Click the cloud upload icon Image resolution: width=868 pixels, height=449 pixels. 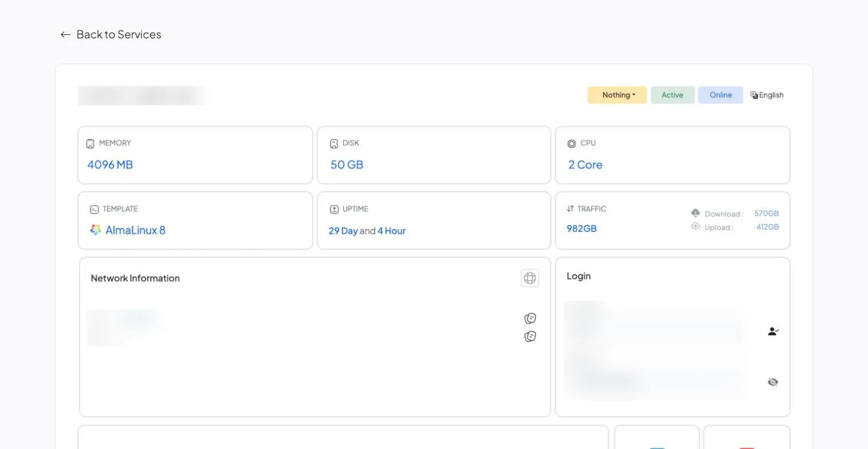(x=696, y=227)
